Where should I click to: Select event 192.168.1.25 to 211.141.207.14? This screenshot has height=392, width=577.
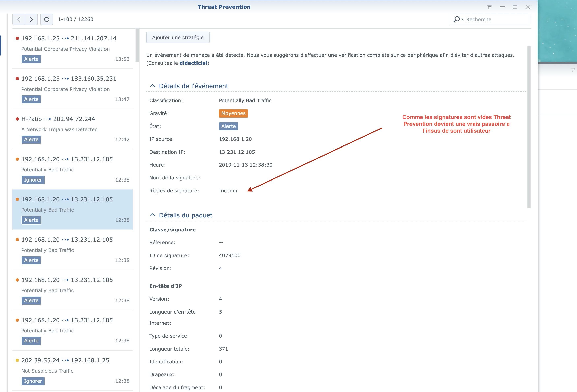pyautogui.click(x=72, y=48)
